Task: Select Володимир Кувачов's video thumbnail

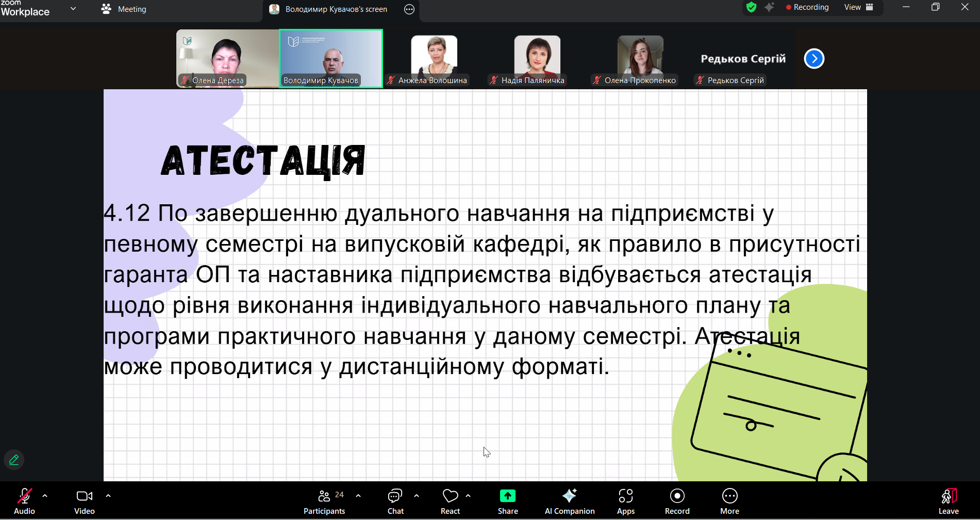Action: pyautogui.click(x=331, y=58)
